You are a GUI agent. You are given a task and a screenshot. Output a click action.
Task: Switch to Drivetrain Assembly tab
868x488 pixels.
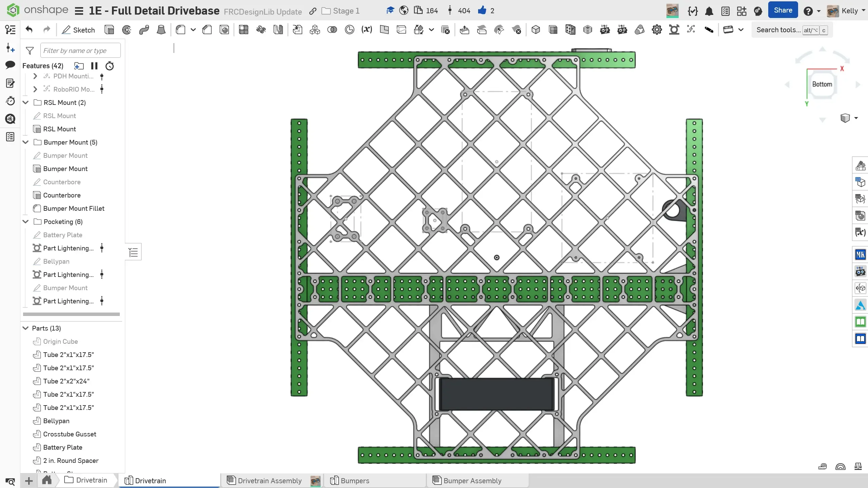click(x=269, y=481)
